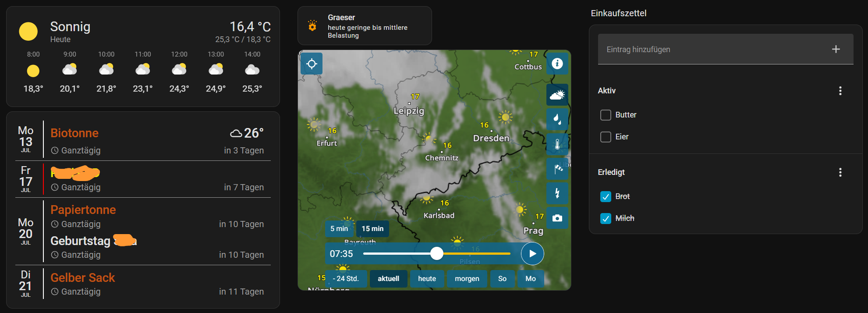Select the 5 min interval
868x313 pixels.
click(339, 228)
